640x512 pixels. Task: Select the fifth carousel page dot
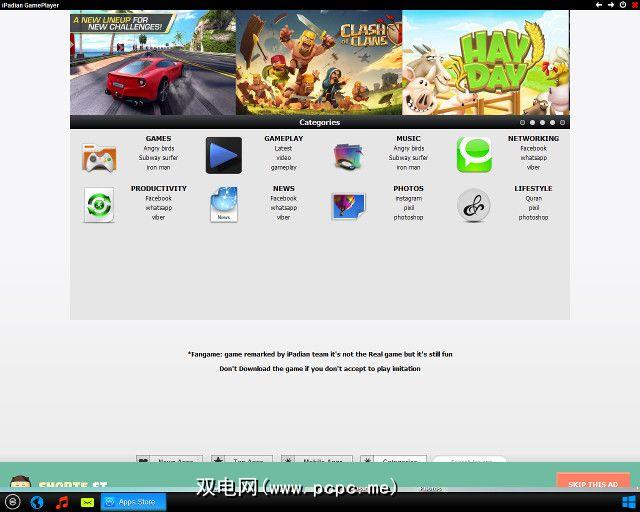click(x=562, y=122)
